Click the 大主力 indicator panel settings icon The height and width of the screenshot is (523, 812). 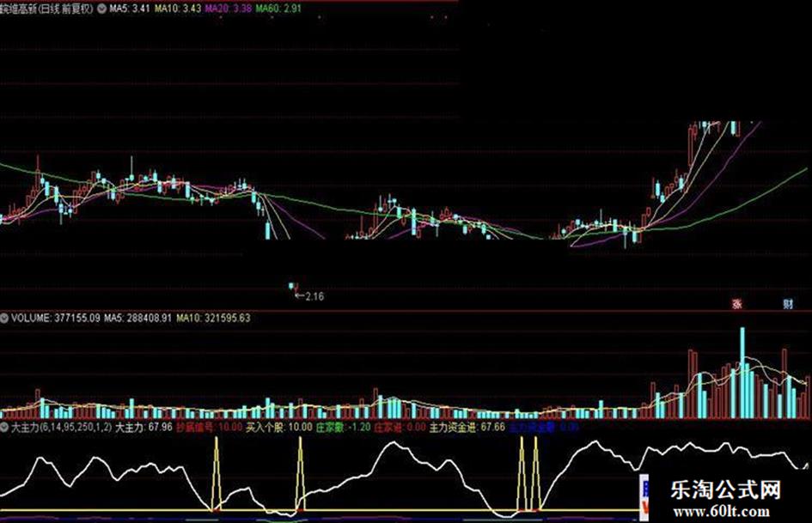[5, 425]
